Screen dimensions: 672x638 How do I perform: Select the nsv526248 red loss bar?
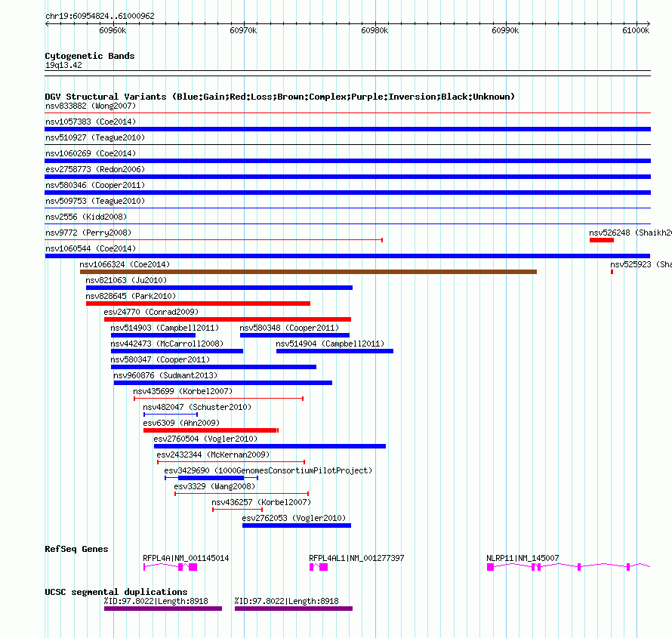click(x=602, y=240)
